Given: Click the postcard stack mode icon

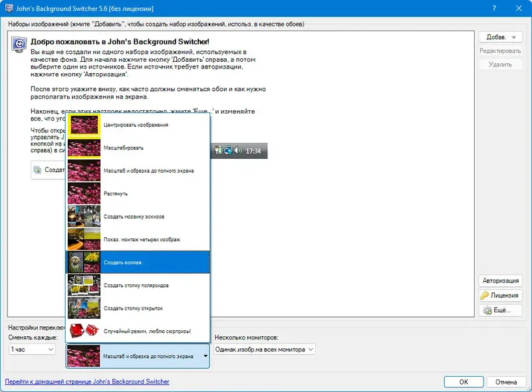Looking at the screenshot, I should point(83,308).
